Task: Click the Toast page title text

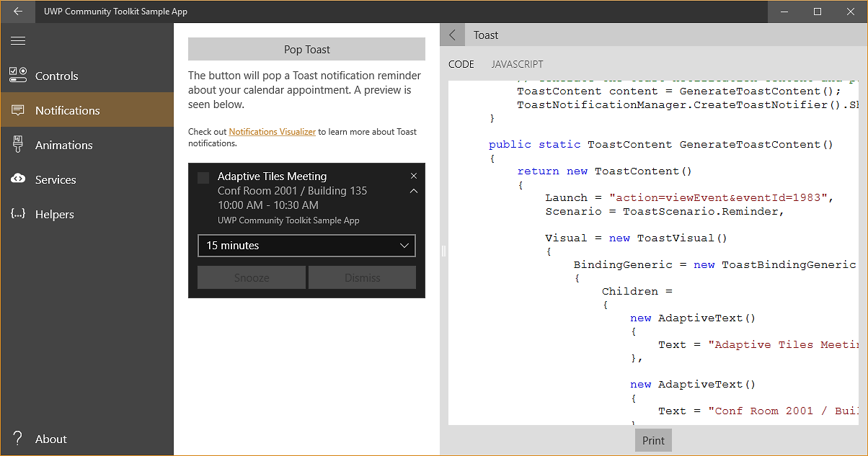Action: click(x=486, y=35)
